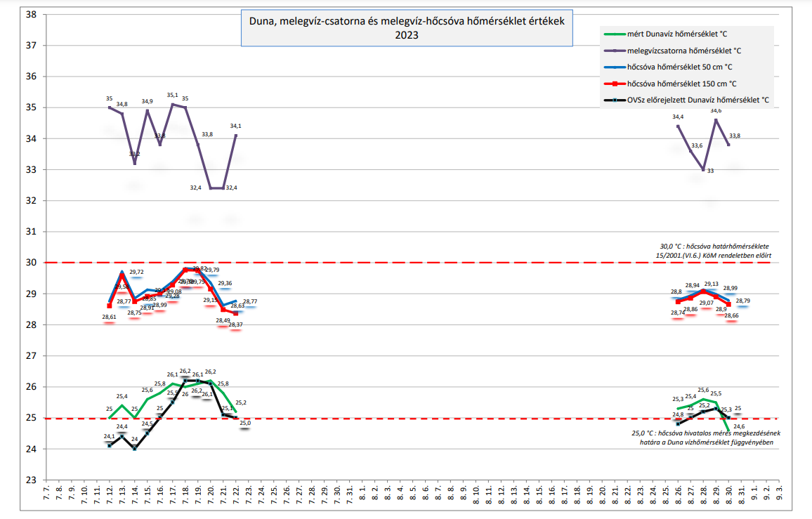Click the 38 value on the y-axis
812x519 pixels.
pyautogui.click(x=31, y=14)
